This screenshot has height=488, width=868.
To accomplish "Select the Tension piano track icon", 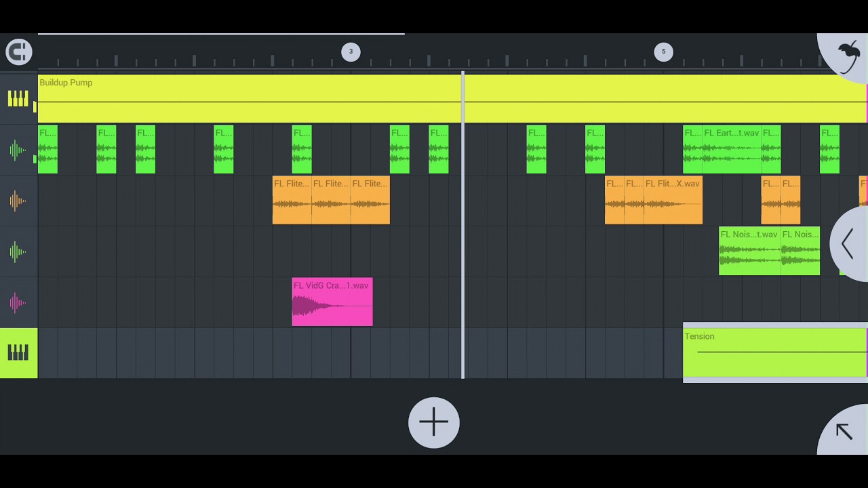I will coord(18,353).
